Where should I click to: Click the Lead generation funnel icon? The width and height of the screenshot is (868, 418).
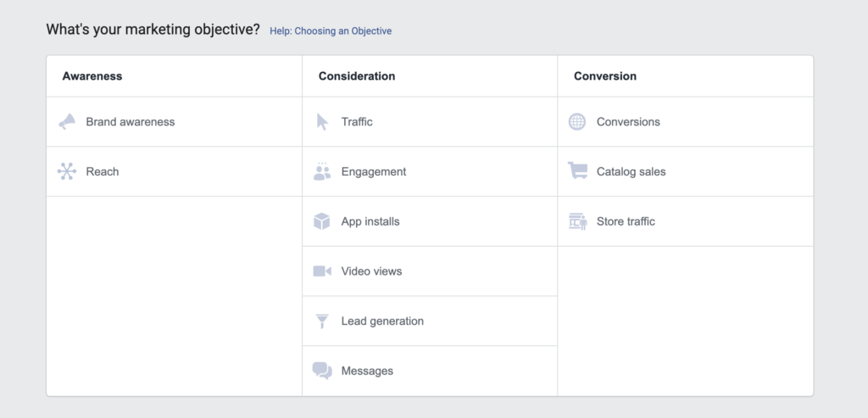tap(322, 321)
